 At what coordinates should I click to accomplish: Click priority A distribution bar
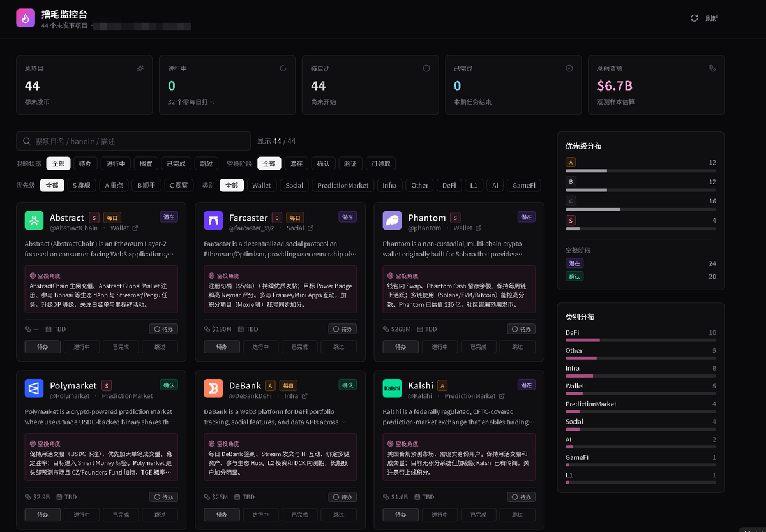pyautogui.click(x=640, y=171)
